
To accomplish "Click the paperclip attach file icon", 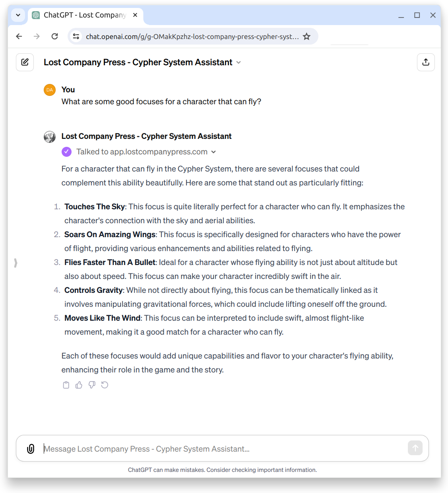I will (31, 448).
